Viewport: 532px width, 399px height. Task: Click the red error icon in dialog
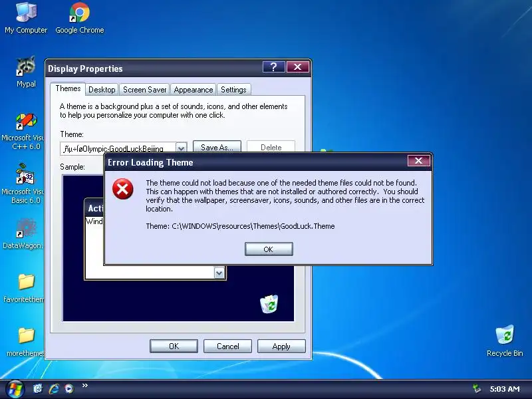[122, 189]
